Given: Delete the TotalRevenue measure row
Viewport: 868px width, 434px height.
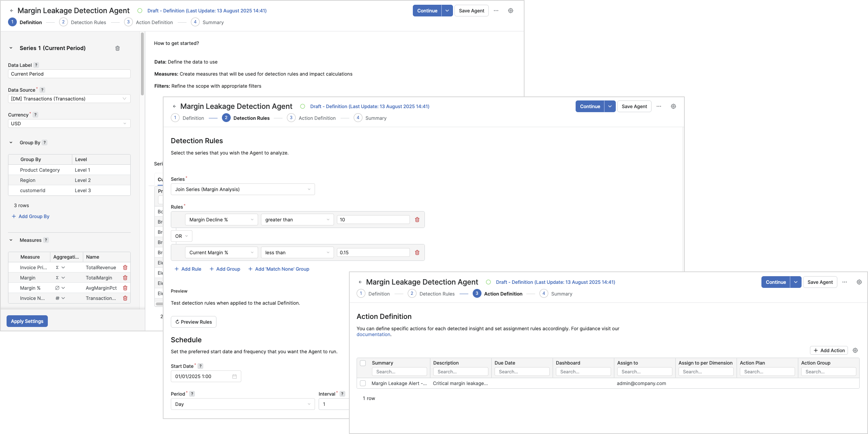Looking at the screenshot, I should [125, 267].
